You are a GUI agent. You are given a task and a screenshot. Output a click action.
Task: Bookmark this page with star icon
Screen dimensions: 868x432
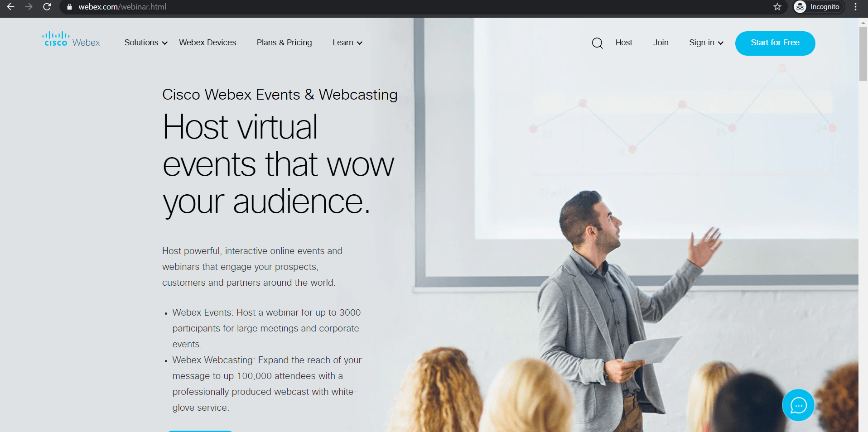click(x=777, y=7)
